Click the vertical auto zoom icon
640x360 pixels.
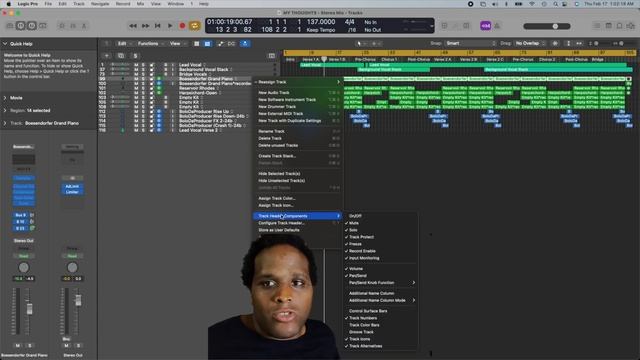[x=568, y=43]
